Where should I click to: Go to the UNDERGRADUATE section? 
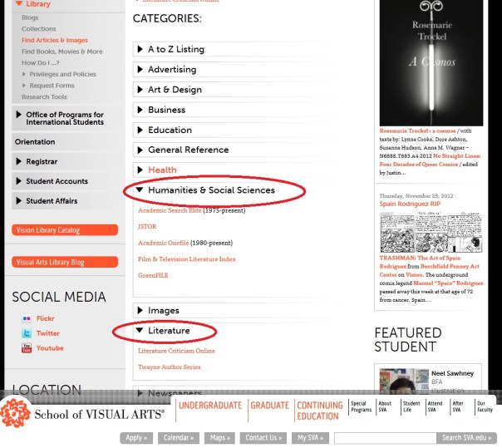[x=210, y=406]
